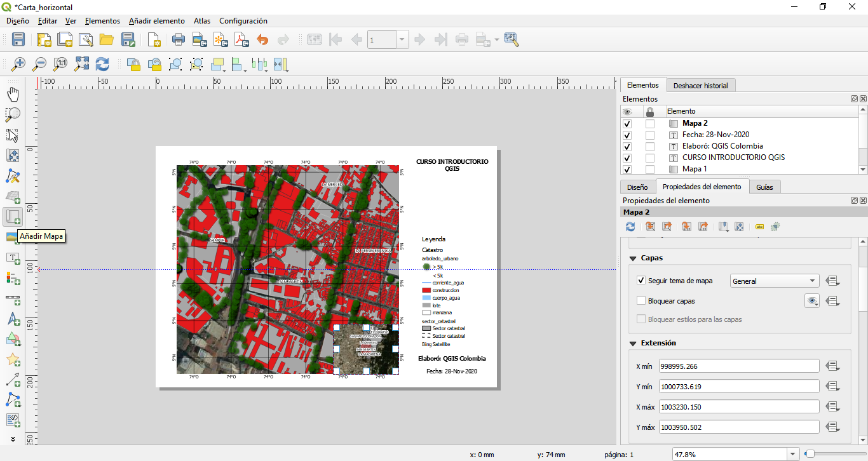The height and width of the screenshot is (461, 868).
Task: Zoom to full layout view
Action: 81,64
